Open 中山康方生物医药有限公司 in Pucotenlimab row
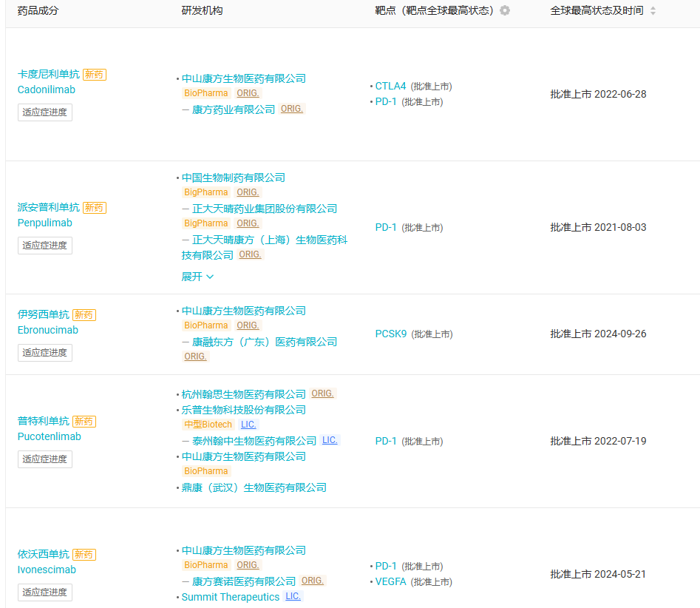The width and height of the screenshot is (700, 608). [244, 456]
